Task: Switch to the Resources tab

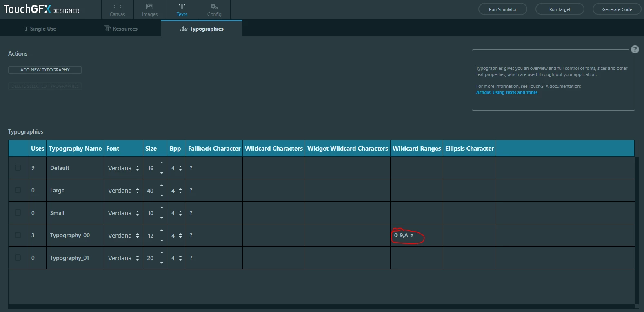Action: pyautogui.click(x=121, y=29)
